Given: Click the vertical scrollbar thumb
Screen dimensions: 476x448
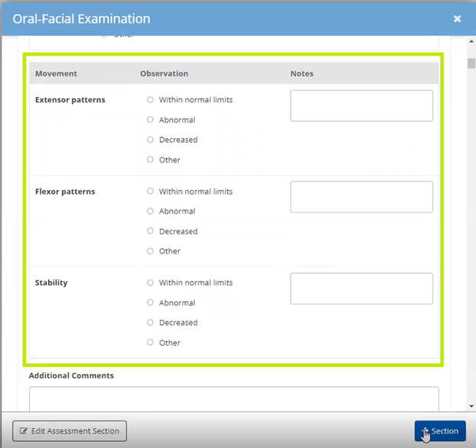Looking at the screenshot, I should [x=471, y=63].
